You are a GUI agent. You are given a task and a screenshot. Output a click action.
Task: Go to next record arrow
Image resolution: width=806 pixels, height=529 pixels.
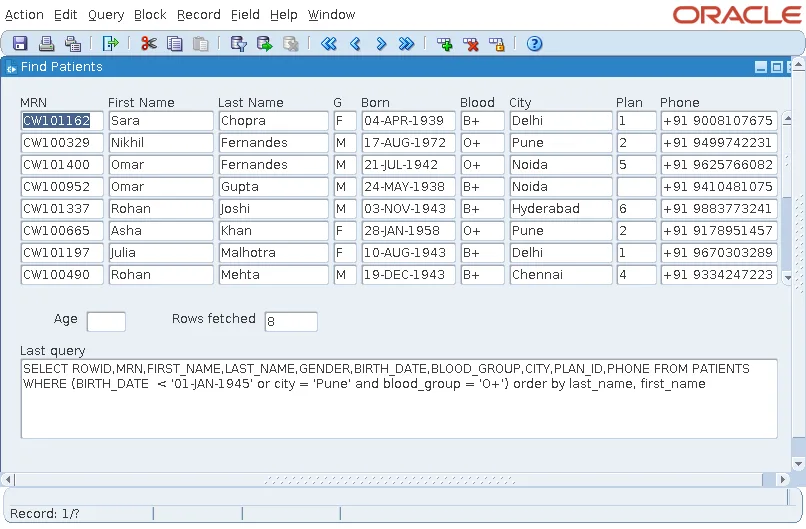[x=381, y=44]
